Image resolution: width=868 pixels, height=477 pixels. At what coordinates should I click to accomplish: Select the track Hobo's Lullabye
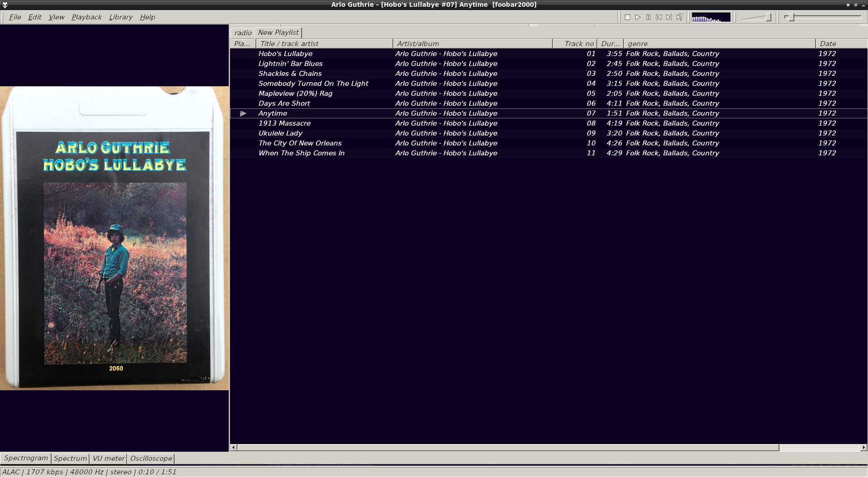click(x=549, y=54)
